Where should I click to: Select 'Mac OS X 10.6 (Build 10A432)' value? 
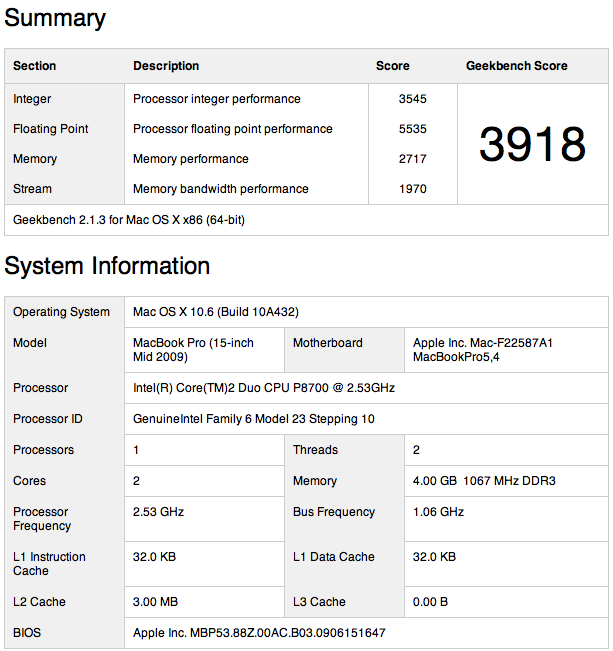pyautogui.click(x=216, y=312)
